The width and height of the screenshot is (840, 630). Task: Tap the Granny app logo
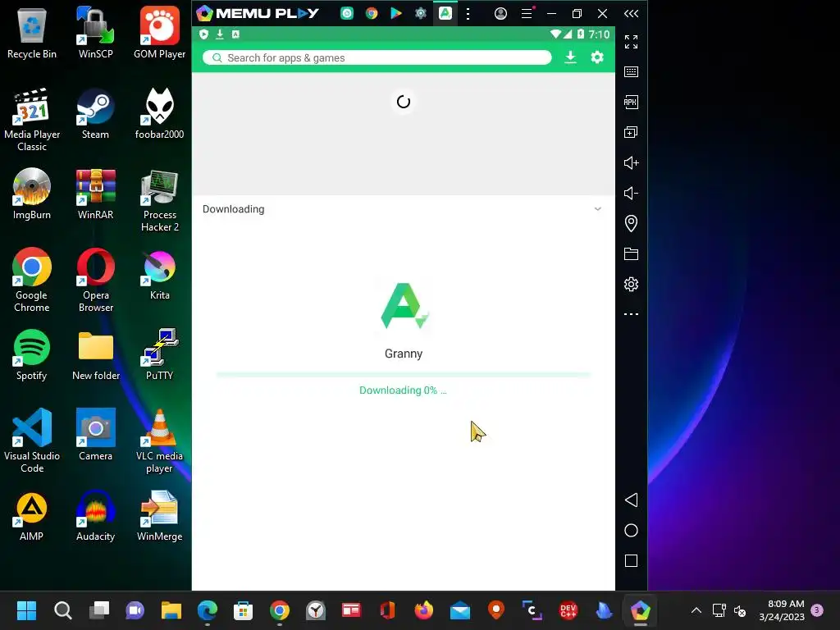tap(404, 305)
